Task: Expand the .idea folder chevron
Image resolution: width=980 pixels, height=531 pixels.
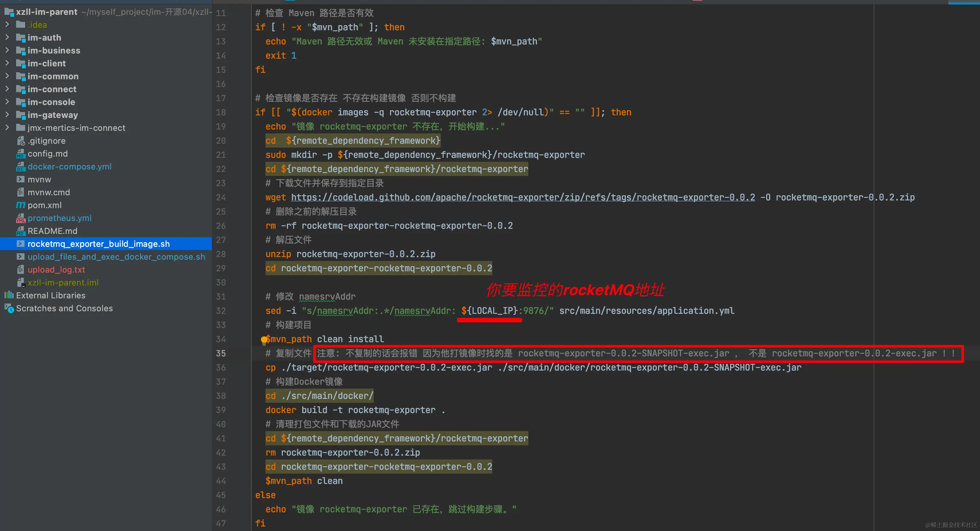Action: coord(7,24)
